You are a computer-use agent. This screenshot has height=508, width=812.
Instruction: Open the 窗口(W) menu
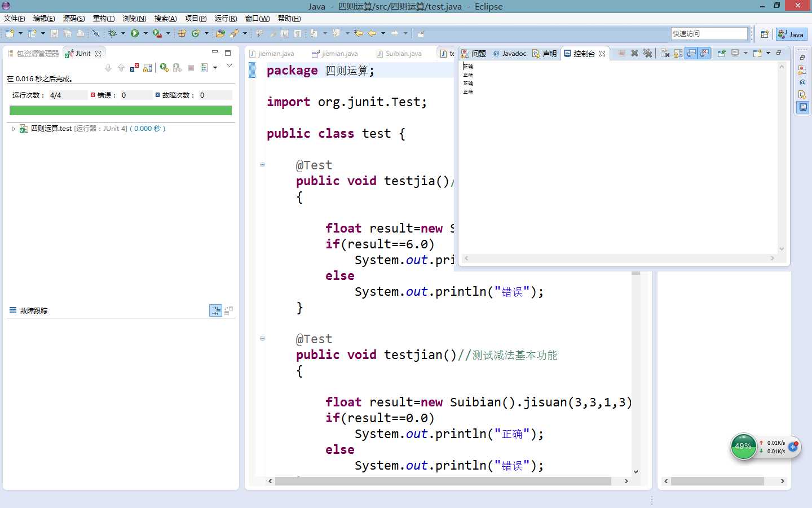(257, 19)
